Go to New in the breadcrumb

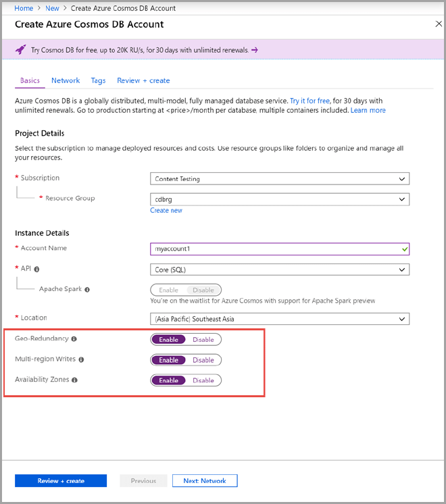tap(52, 8)
